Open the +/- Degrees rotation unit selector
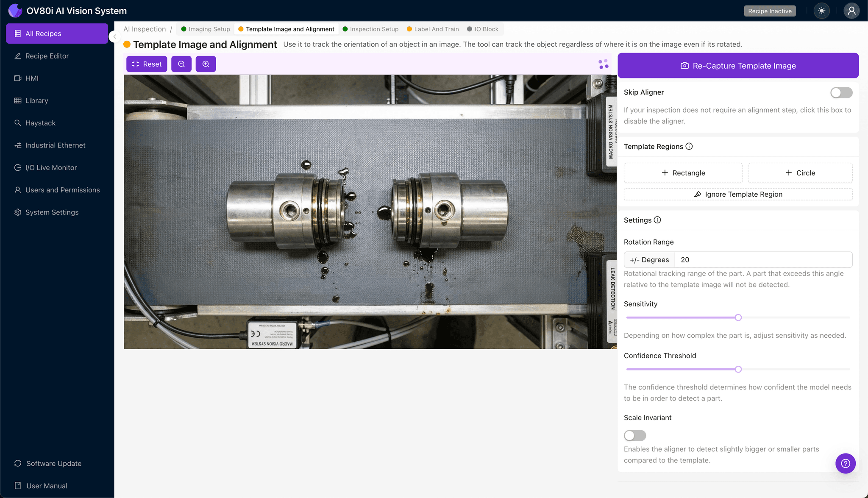The height and width of the screenshot is (498, 868). click(x=649, y=259)
